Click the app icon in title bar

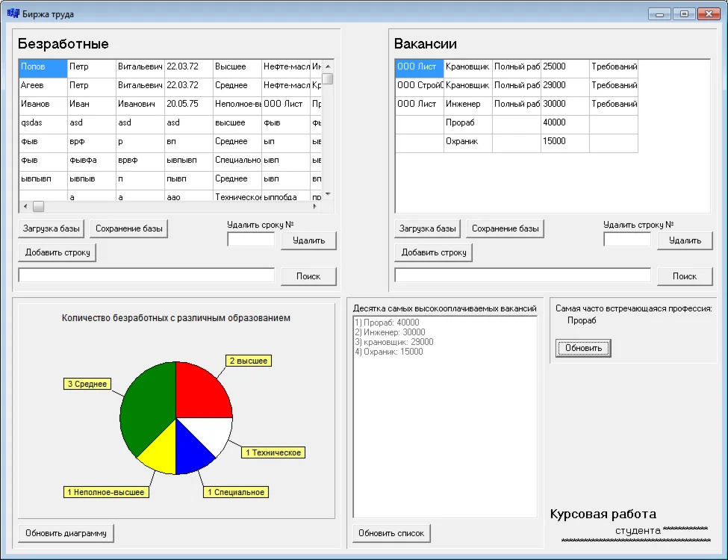13,13
